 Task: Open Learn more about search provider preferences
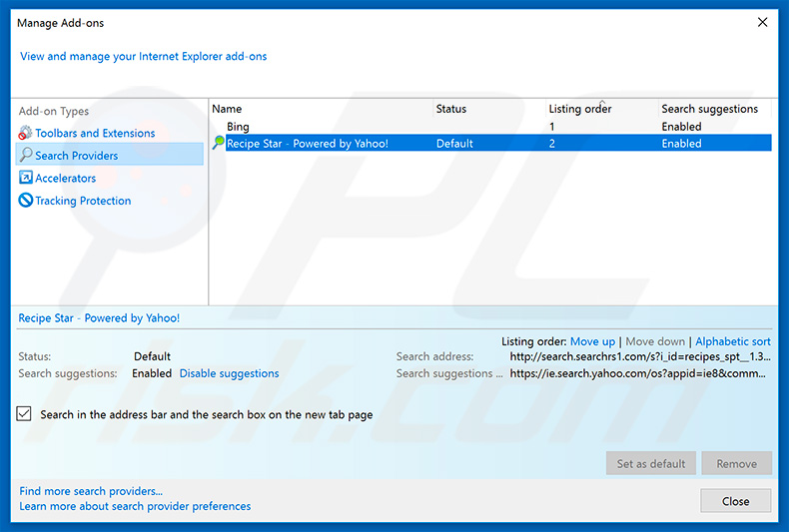pos(135,506)
